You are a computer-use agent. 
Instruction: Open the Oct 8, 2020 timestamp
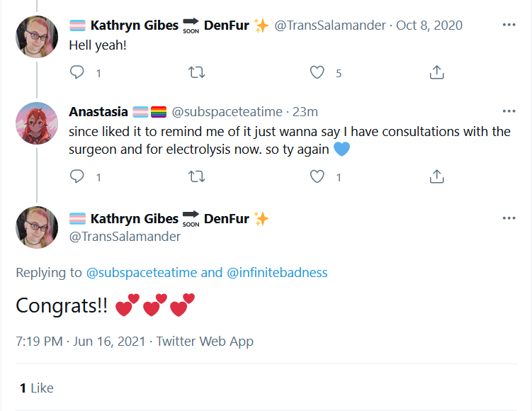[x=429, y=26]
